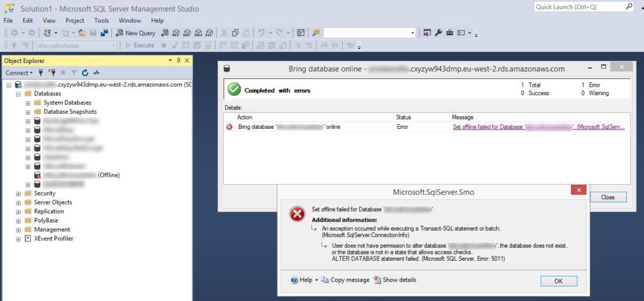Click OK in the Microsoft.SqlServer.Smo dialog
Screen dimensions: 644x301
click(x=558, y=281)
